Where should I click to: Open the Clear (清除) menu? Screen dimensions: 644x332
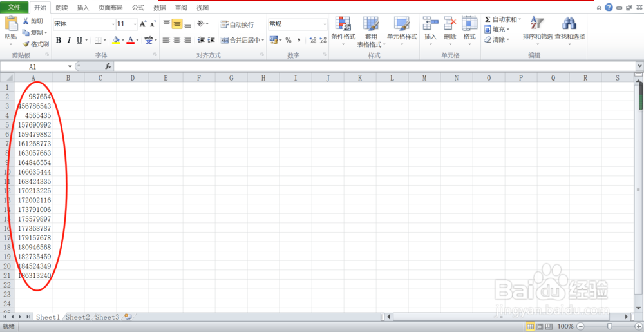click(x=497, y=39)
